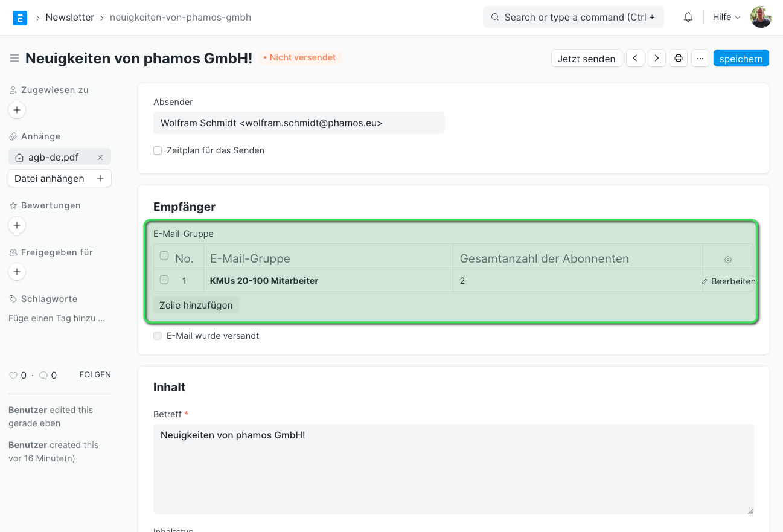Select all rows checkbox in E-Mail-Gruppe table
The height and width of the screenshot is (532, 783).
pos(164,256)
